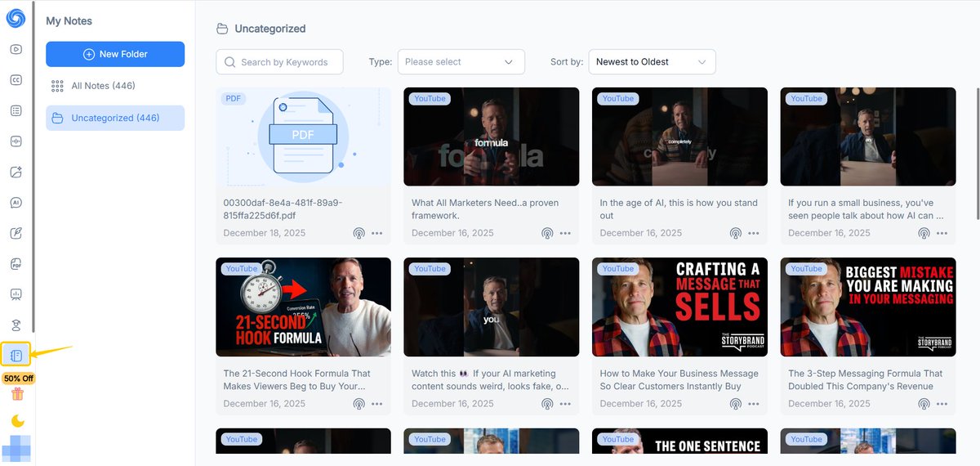Open more options on 'What All Marketers Need' card

pos(565,233)
